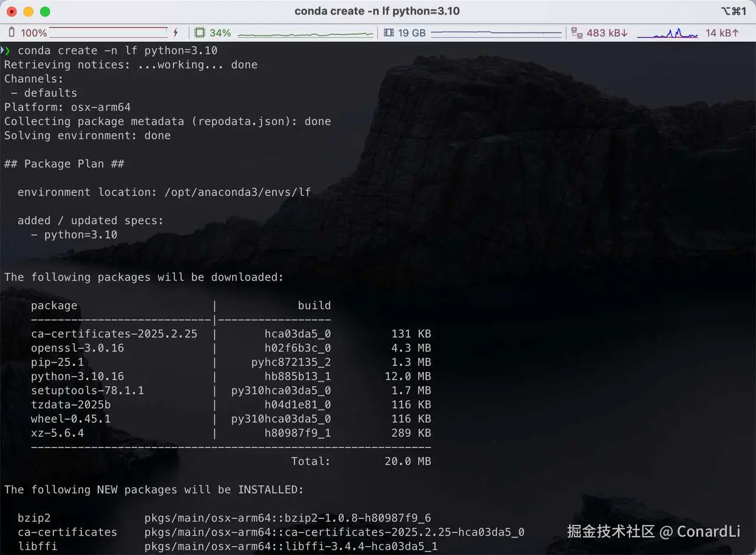756x555 pixels.
Task: Click the setuptools-78.1.1 package row
Action: pyautogui.click(x=231, y=391)
